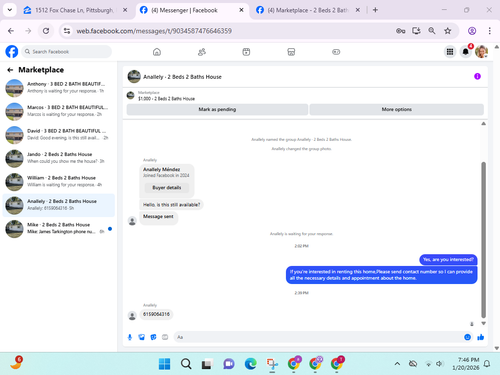
Task: Open the Friends icon in top navigation
Action: pyautogui.click(x=202, y=52)
